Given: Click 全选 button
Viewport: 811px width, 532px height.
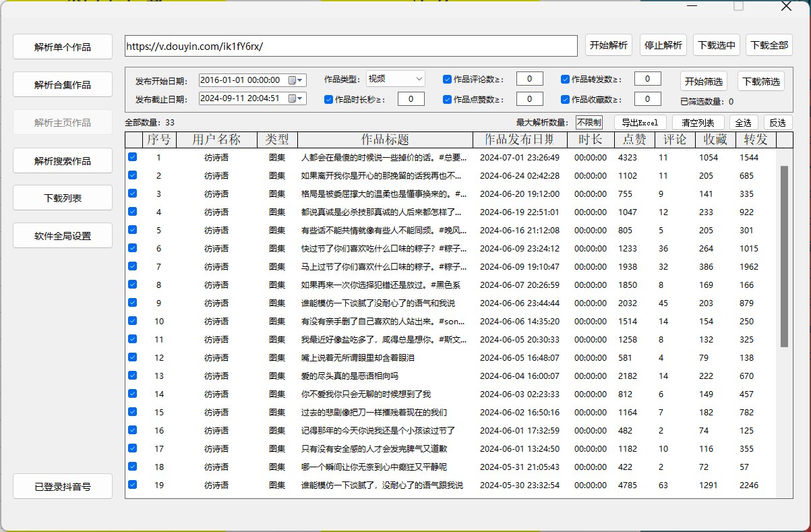Looking at the screenshot, I should coord(744,123).
